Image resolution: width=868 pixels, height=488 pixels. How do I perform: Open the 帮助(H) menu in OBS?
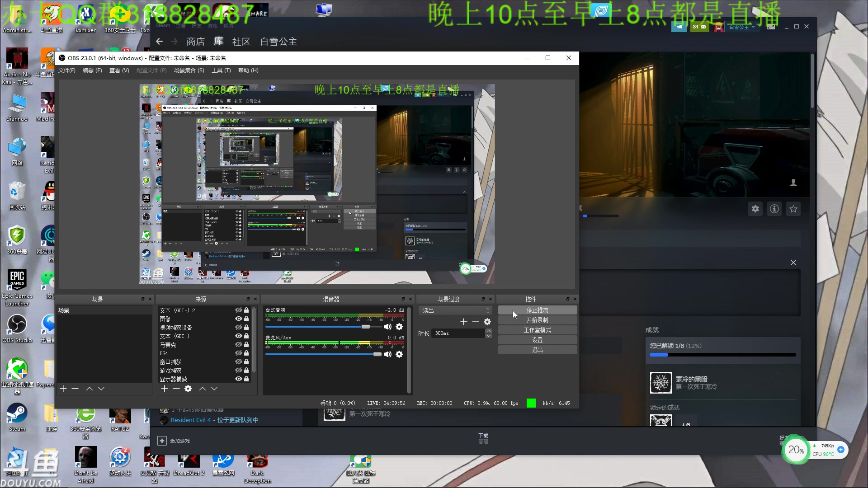click(x=248, y=70)
